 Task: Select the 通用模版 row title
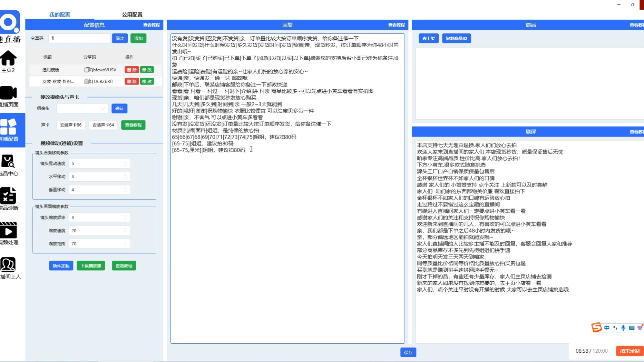pyautogui.click(x=51, y=70)
